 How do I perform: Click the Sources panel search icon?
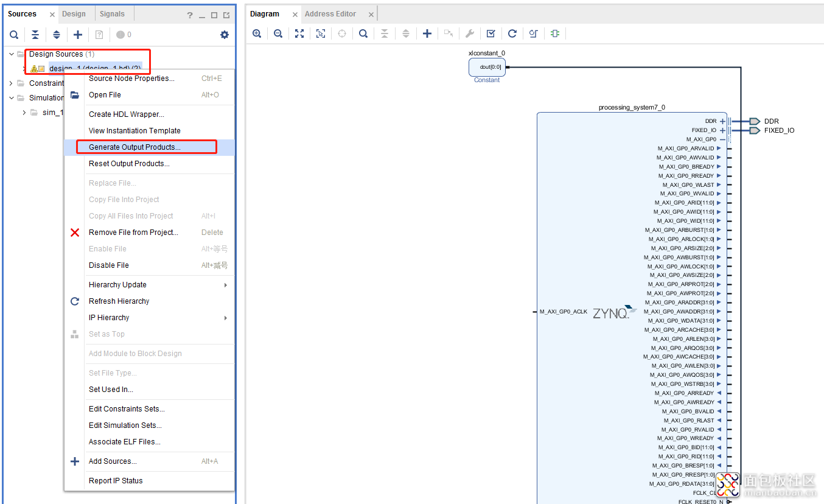click(x=13, y=35)
